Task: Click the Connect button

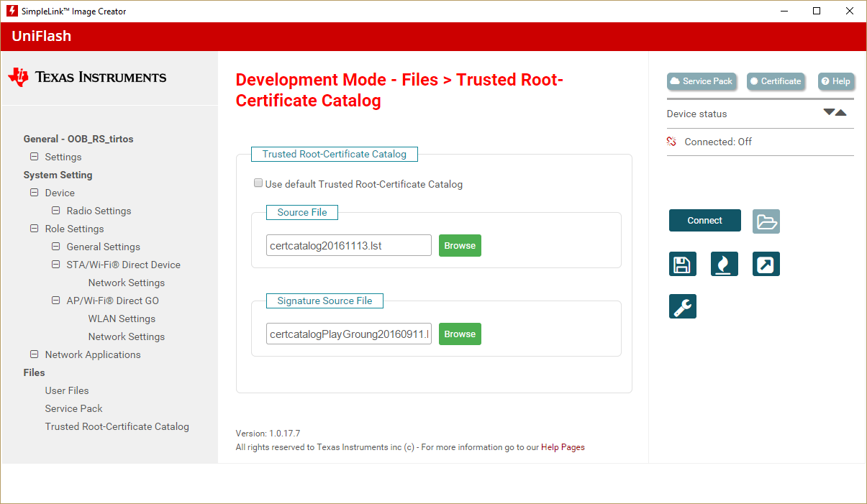Action: point(704,221)
